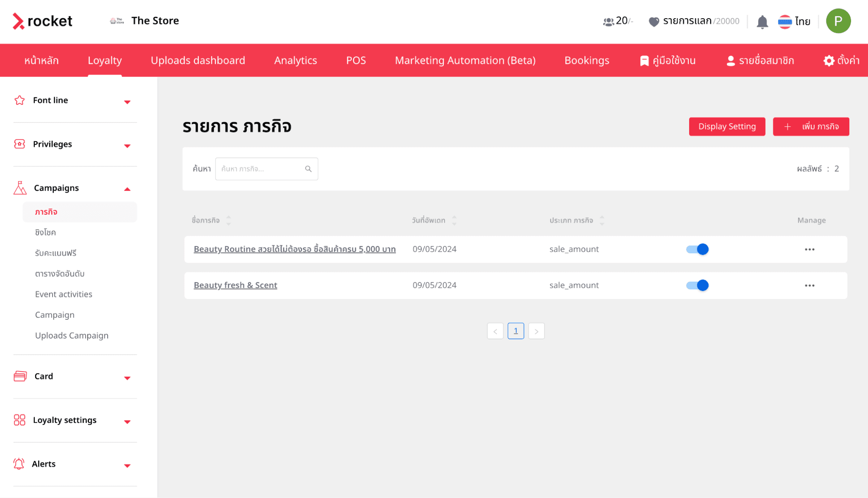Disable the Beauty fresh & Scent campaign toggle
This screenshot has width=868, height=498.
pos(696,285)
